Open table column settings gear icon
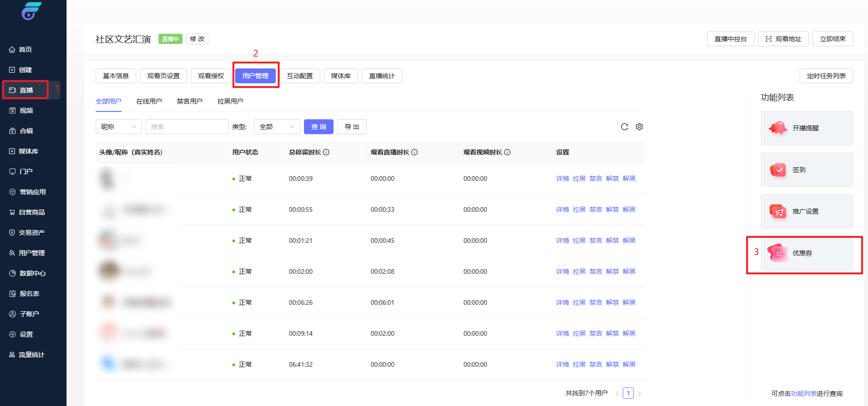The image size is (868, 406). click(x=639, y=127)
